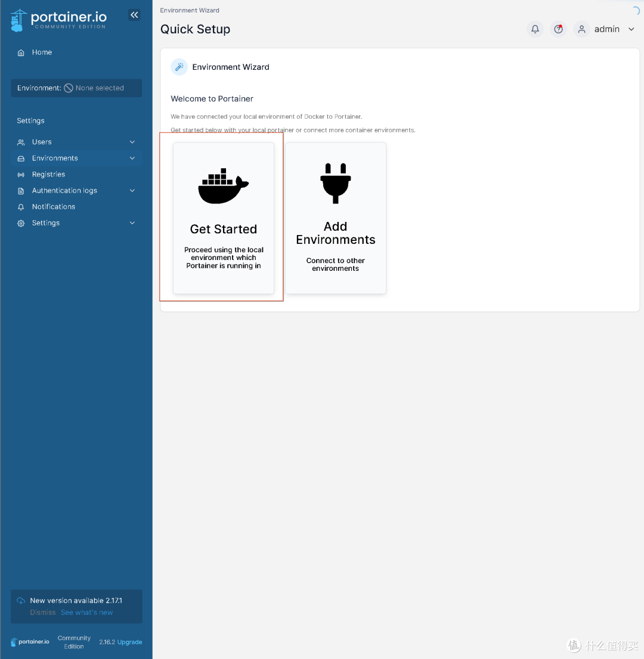
Task: Expand the Environments submenu chevron
Action: coord(132,158)
